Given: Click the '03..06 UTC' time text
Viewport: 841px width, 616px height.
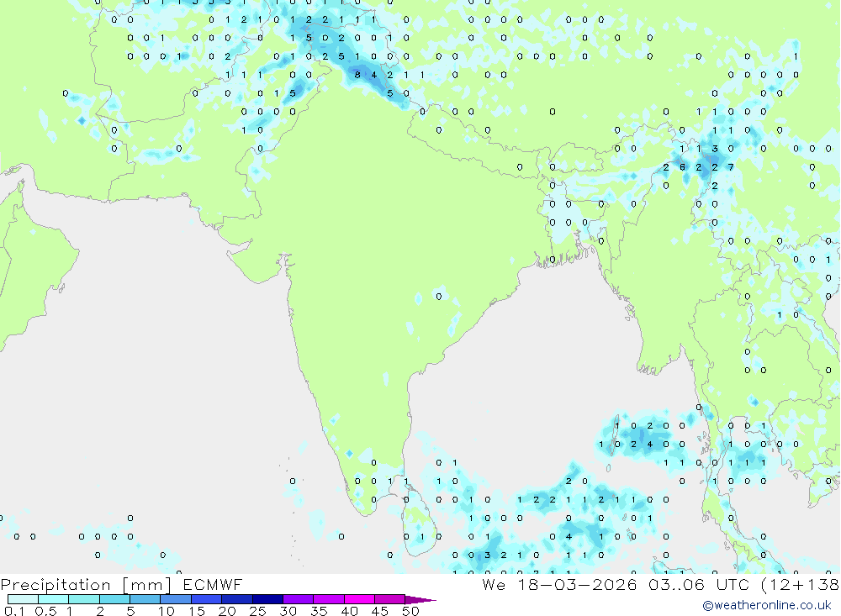Looking at the screenshot, I should point(699,584).
